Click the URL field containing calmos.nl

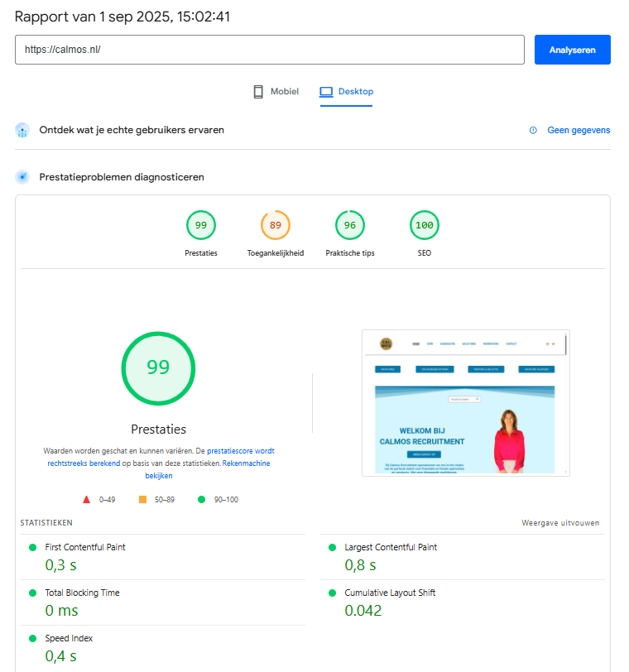tap(270, 50)
